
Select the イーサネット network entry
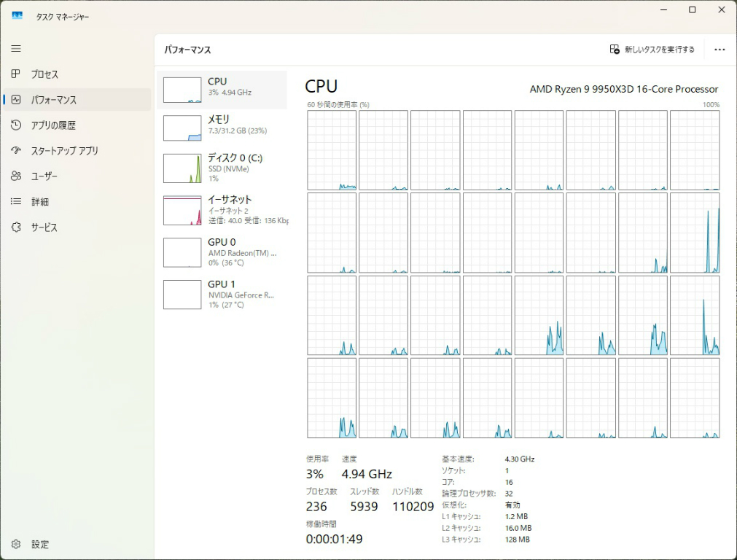coord(222,210)
